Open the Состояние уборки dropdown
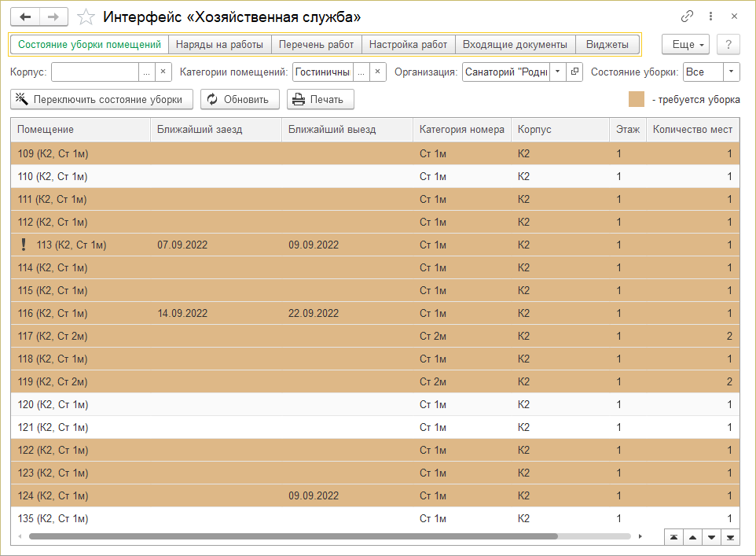756x556 pixels. tap(731, 72)
